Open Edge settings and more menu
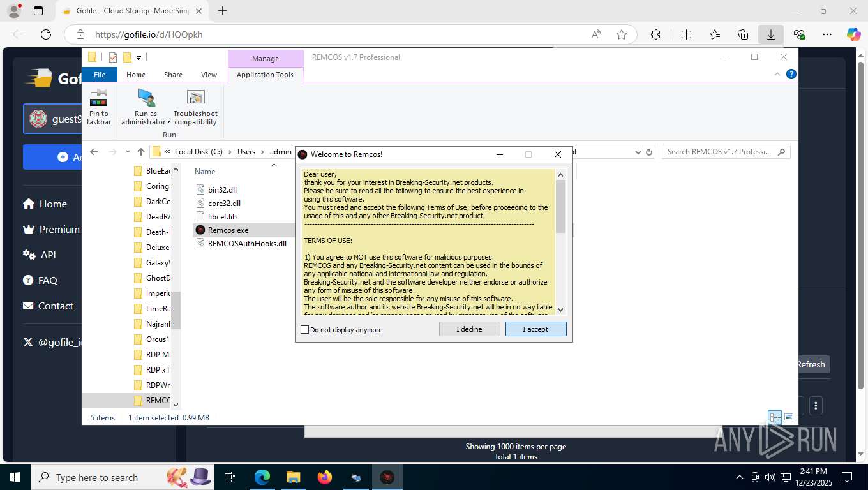Image resolution: width=868 pixels, height=490 pixels. 827,34
